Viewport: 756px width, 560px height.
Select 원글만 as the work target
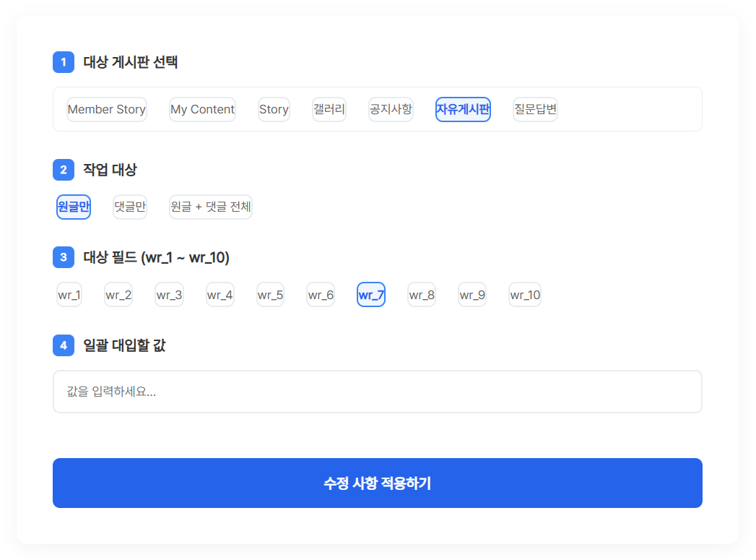(74, 207)
